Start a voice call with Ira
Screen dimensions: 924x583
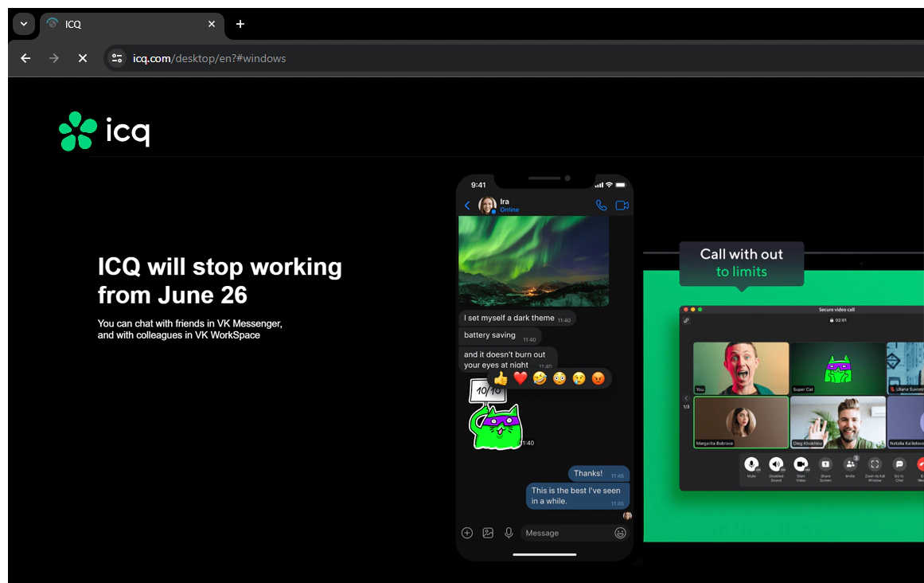click(x=601, y=205)
